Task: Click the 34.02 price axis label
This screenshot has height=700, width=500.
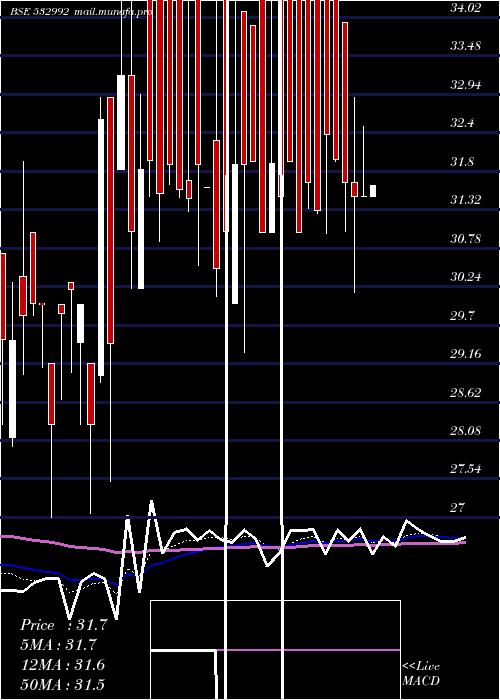Action: pyautogui.click(x=465, y=7)
